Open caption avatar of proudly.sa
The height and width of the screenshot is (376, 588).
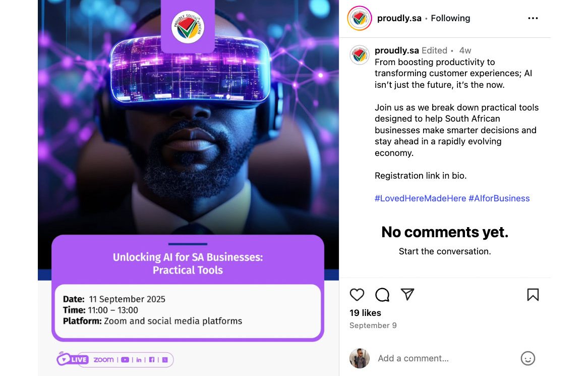click(359, 55)
